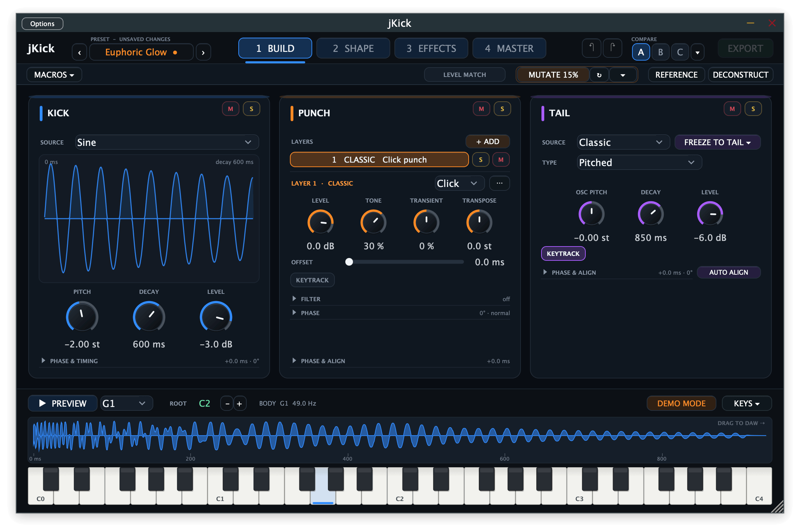Mute the PUNCH section

pyautogui.click(x=482, y=109)
